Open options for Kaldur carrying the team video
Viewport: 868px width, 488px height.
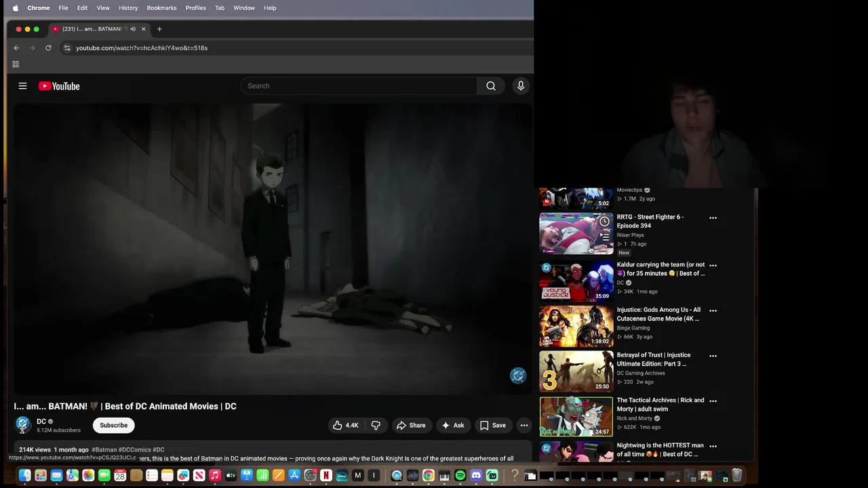click(x=713, y=266)
